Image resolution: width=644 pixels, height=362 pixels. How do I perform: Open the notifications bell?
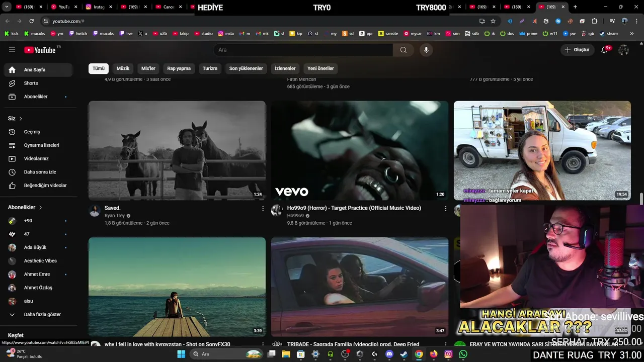tap(604, 50)
